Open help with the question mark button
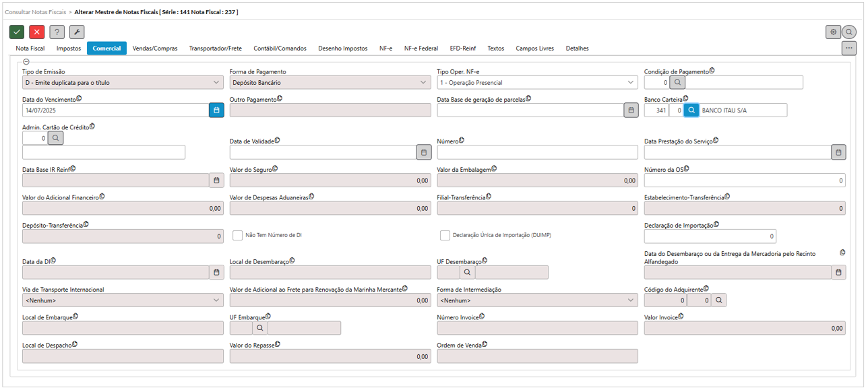The height and width of the screenshot is (390, 868). click(x=57, y=32)
